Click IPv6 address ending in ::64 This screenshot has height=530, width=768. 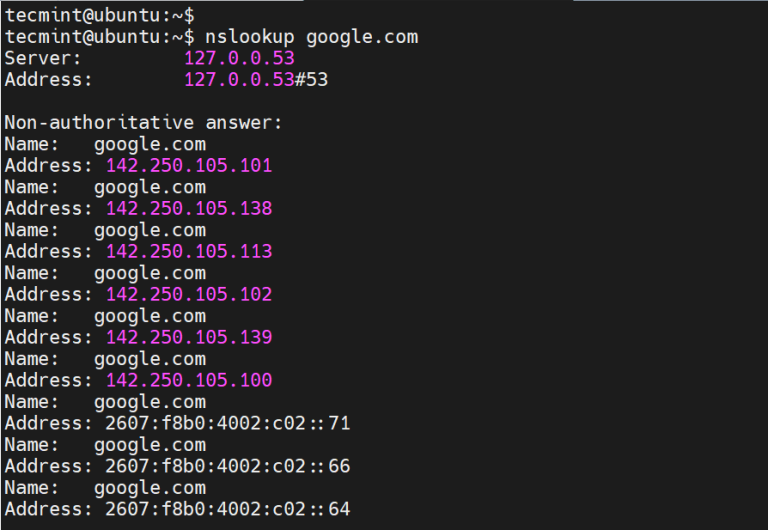(x=228, y=510)
